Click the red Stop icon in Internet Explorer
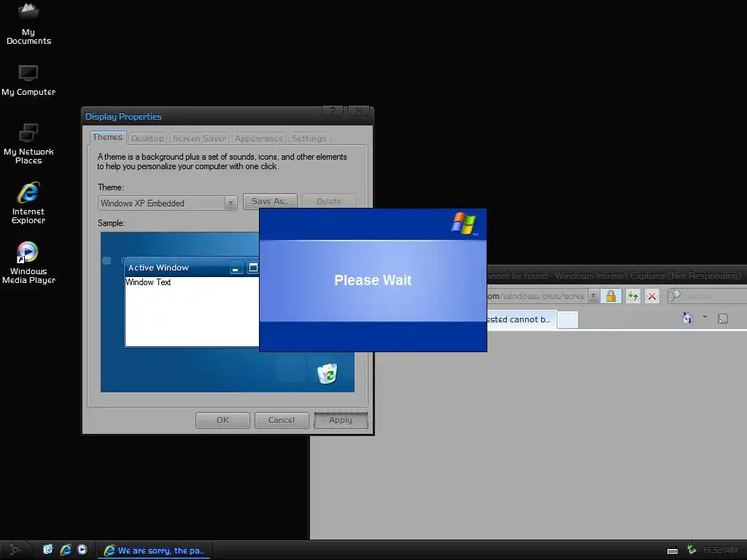 click(651, 296)
